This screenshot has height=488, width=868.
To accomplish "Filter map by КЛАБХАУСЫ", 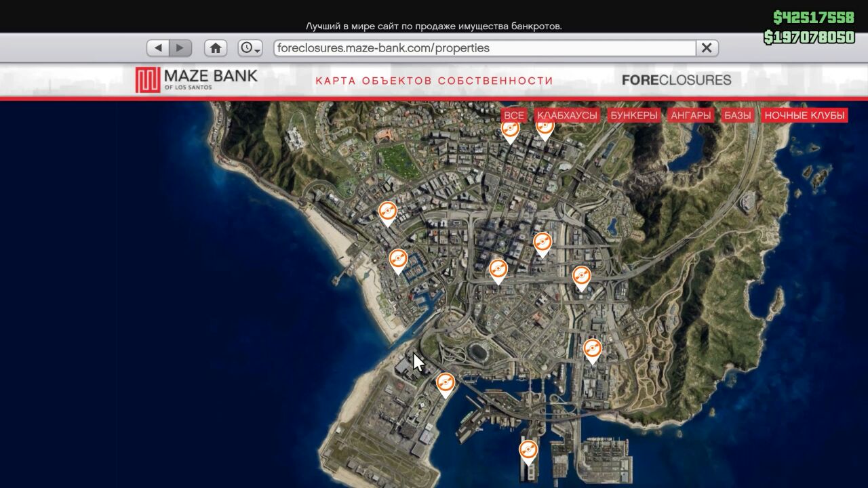I will tap(567, 115).
